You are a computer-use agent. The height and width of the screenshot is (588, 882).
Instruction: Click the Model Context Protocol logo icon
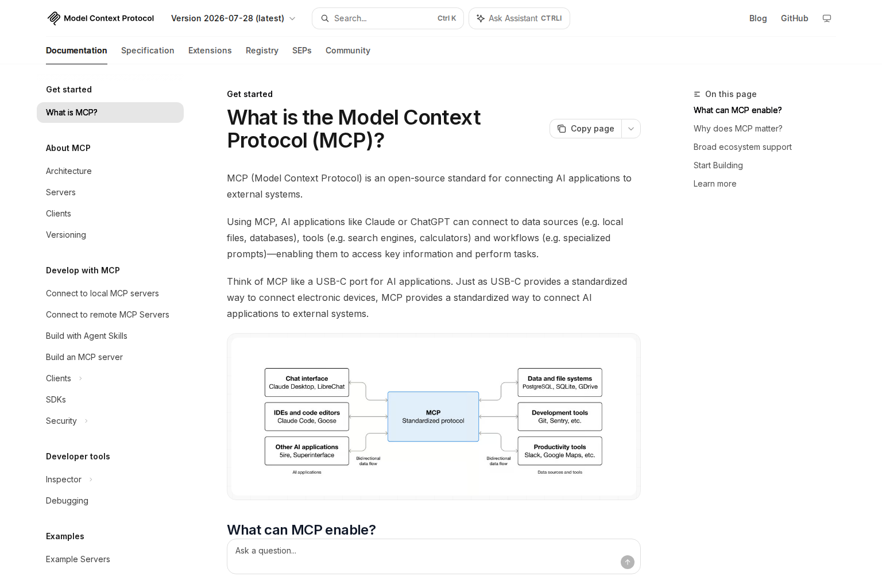pos(54,18)
